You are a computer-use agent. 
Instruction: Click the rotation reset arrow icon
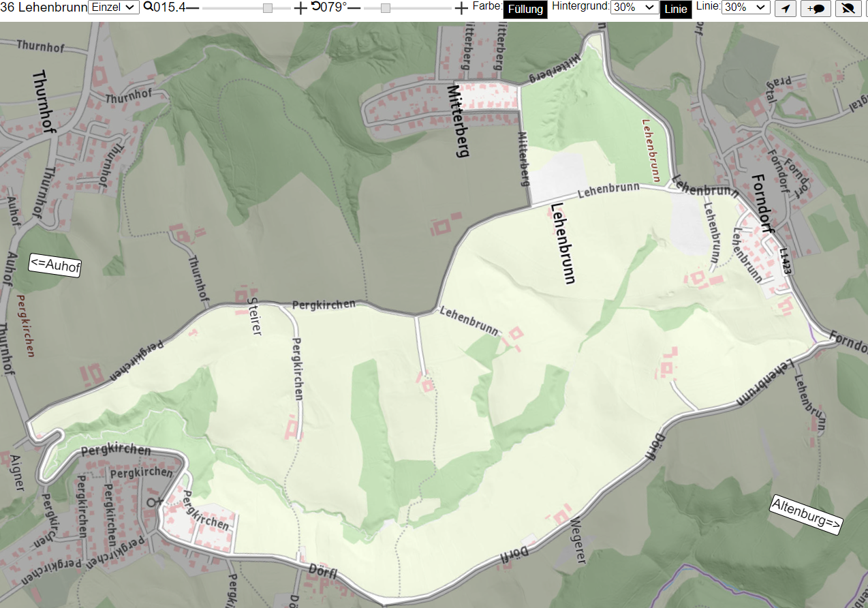coord(315,7)
